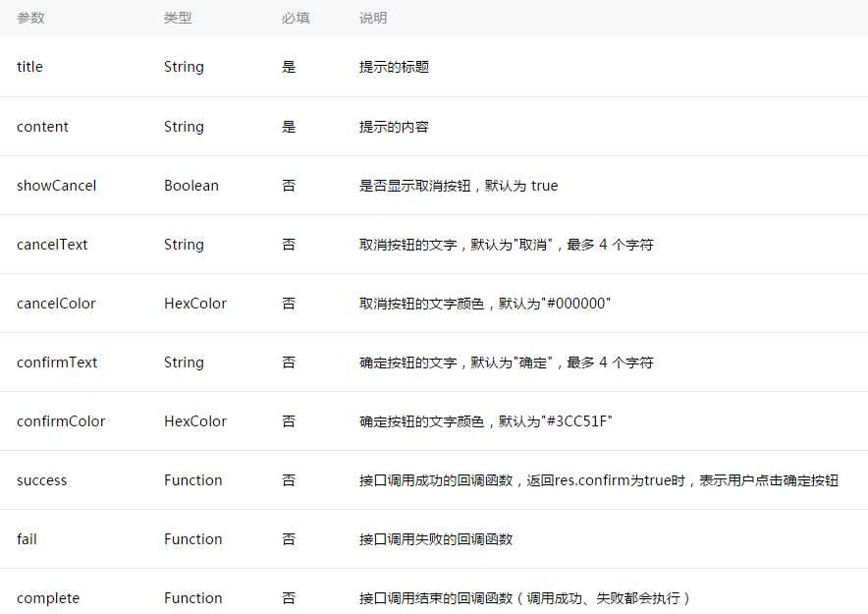Select the success callback parameter
Viewport: 868px width, 614px height.
[41, 479]
